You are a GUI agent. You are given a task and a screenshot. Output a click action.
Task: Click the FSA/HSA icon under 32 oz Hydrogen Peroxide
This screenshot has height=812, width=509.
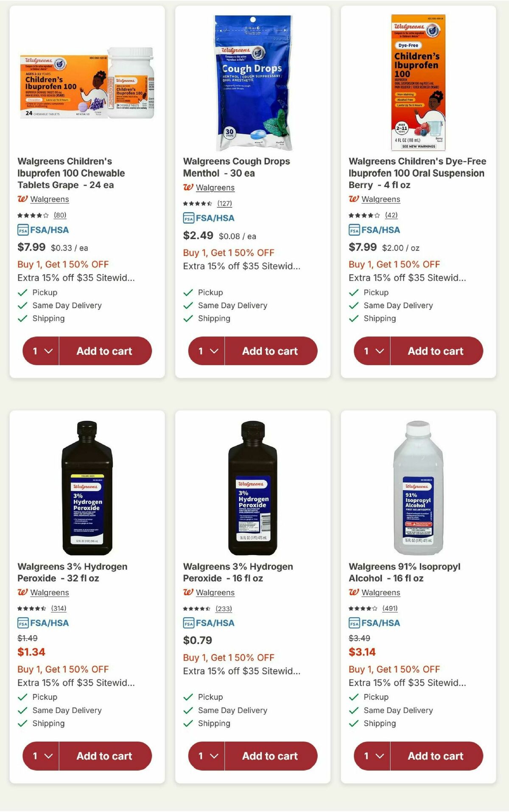pyautogui.click(x=23, y=623)
